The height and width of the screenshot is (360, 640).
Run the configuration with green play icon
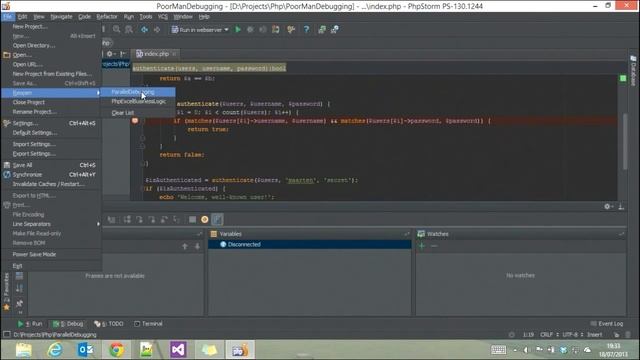pos(238,29)
